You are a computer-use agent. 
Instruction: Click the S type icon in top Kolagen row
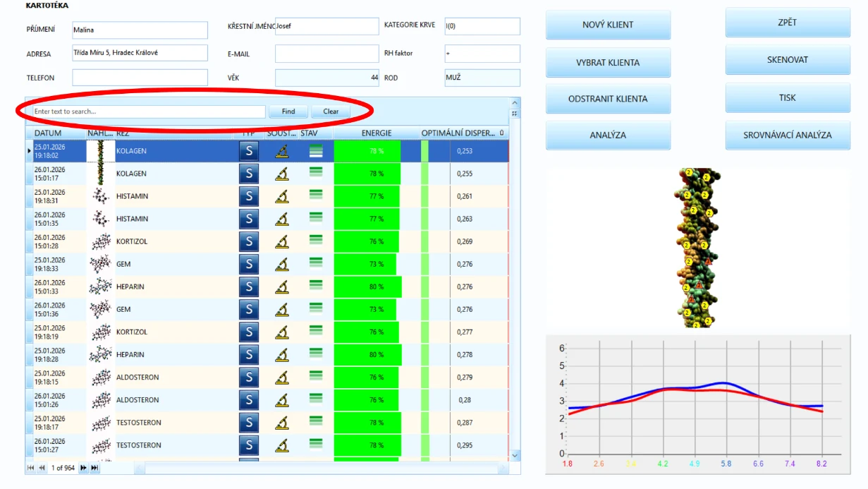tap(248, 151)
